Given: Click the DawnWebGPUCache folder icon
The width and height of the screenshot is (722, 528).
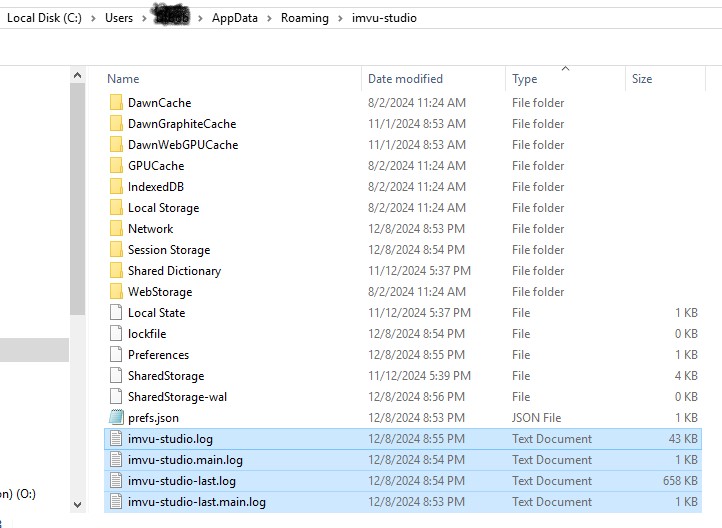Looking at the screenshot, I should pyautogui.click(x=116, y=145).
